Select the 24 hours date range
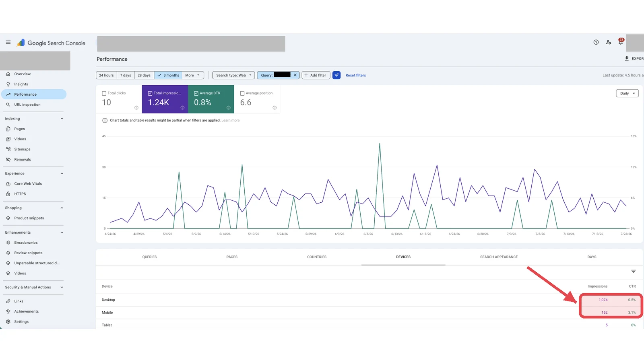 tap(106, 75)
